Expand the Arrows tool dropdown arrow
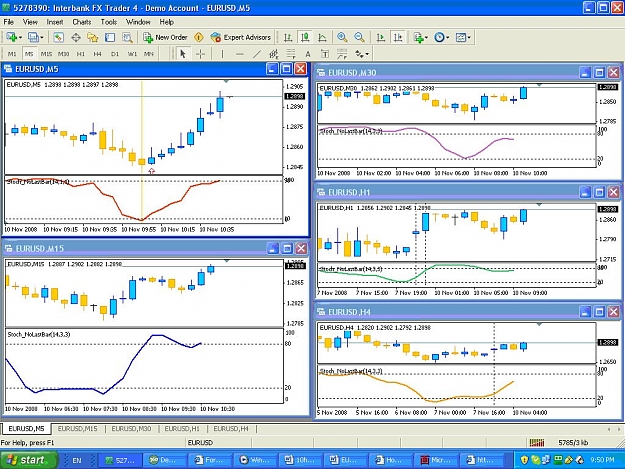This screenshot has height=469, width=625. click(367, 54)
